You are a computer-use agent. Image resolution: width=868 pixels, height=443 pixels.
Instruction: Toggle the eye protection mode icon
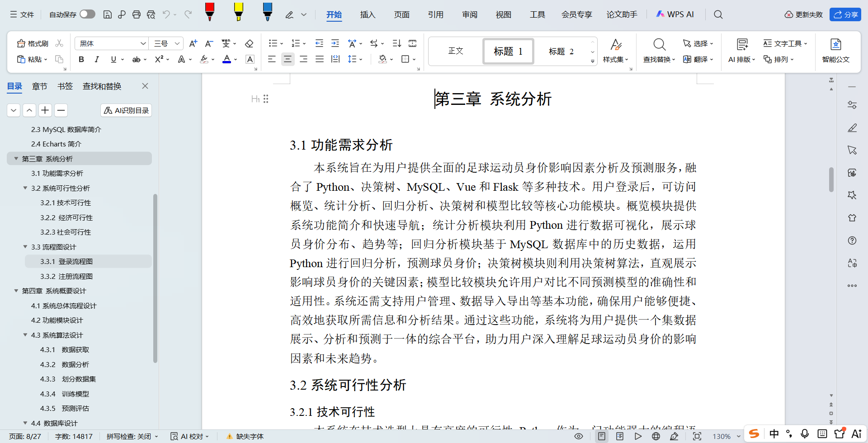click(578, 436)
